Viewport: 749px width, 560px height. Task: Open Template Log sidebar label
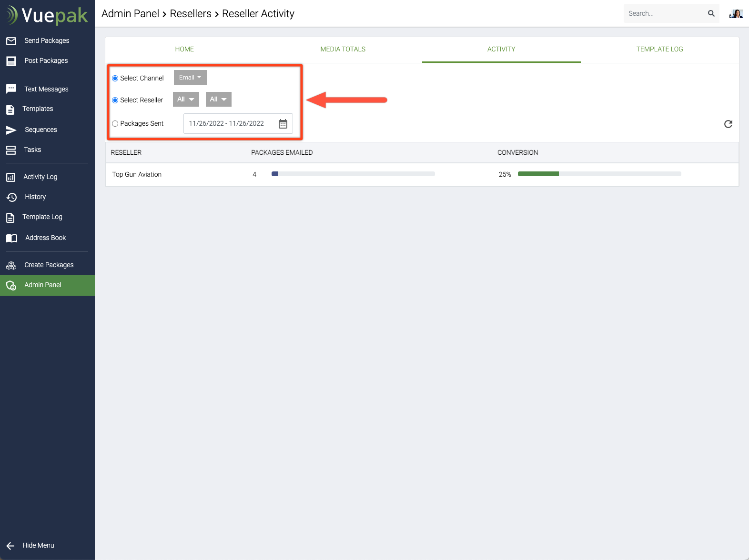click(42, 217)
